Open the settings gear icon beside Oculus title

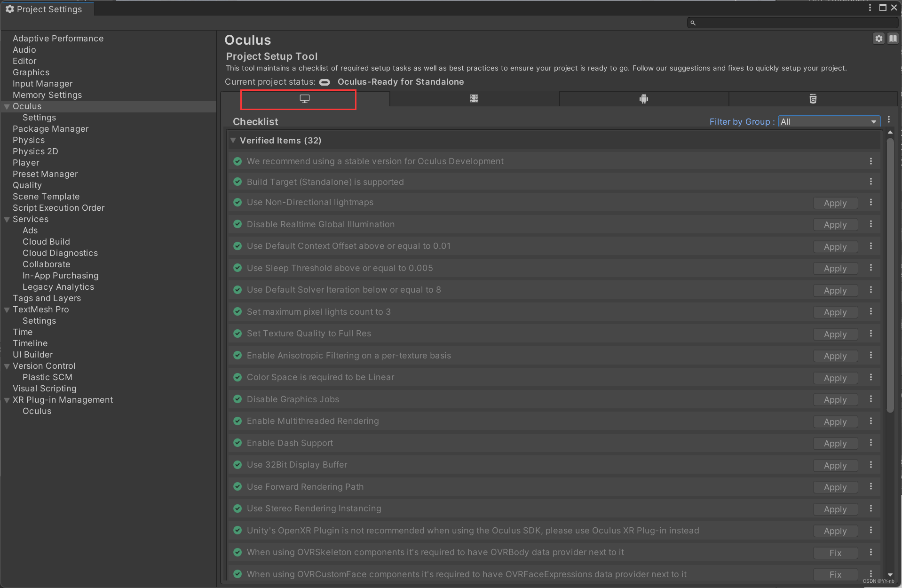pos(879,39)
